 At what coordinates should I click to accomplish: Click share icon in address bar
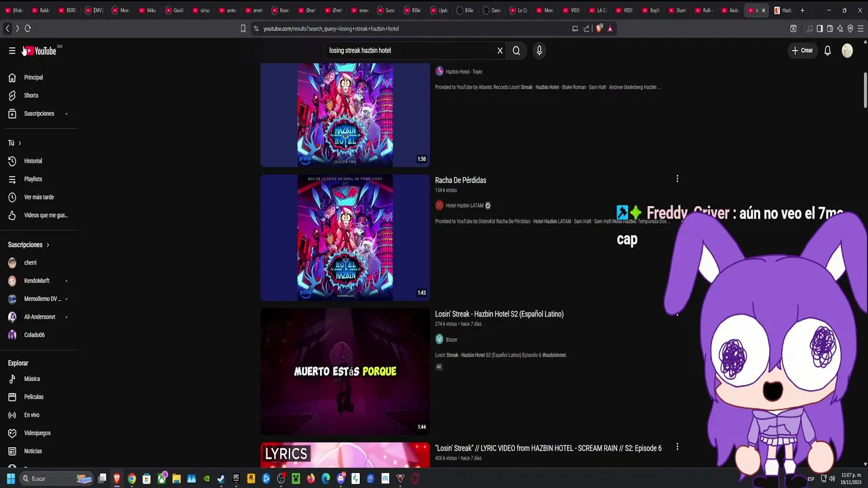(587, 28)
